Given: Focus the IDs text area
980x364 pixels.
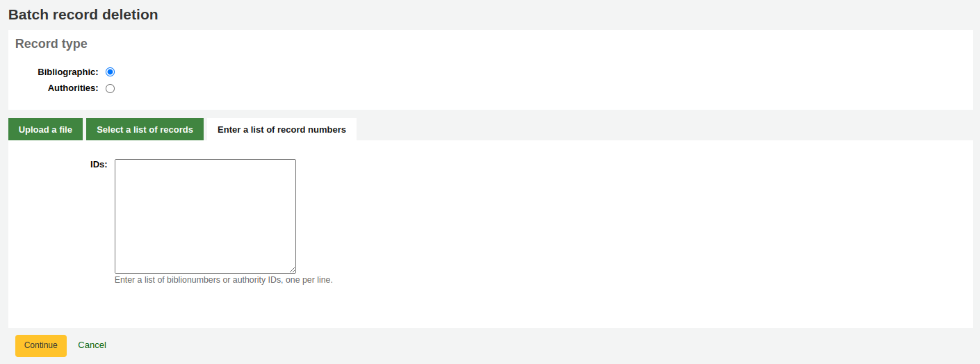Looking at the screenshot, I should click(205, 216).
